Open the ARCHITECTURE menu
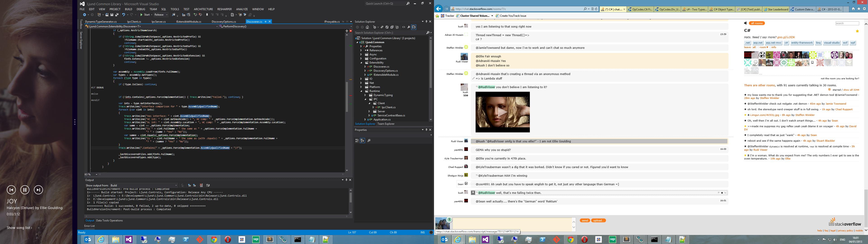 (x=203, y=9)
